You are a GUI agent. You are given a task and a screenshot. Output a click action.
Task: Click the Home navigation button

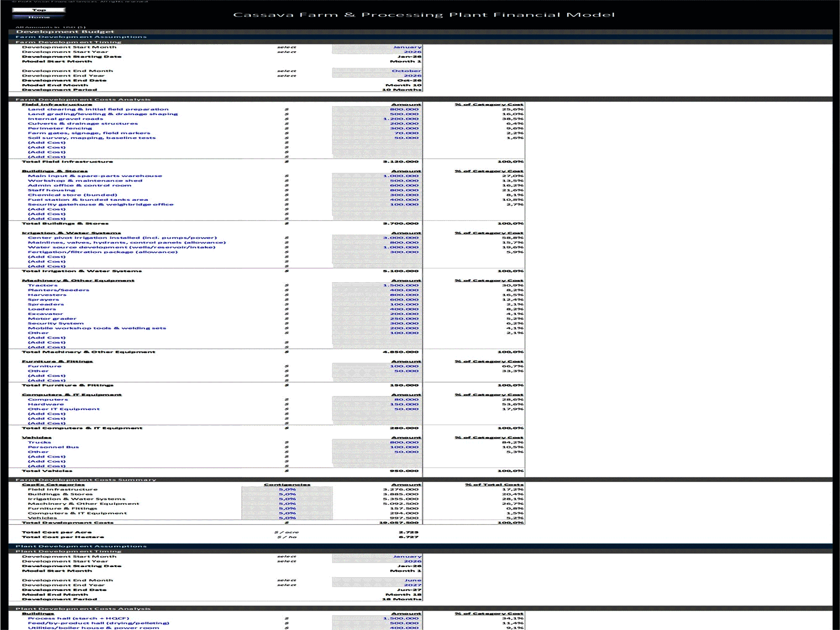point(39,17)
